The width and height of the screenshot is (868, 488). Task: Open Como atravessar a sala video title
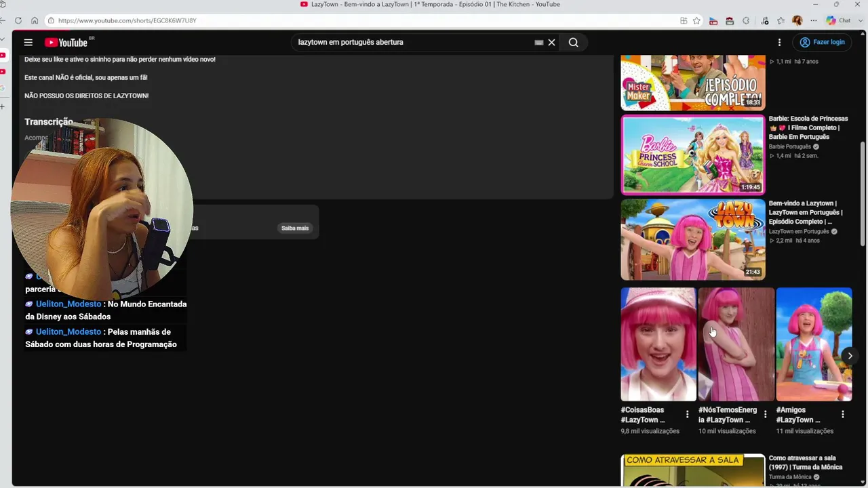tap(806, 462)
